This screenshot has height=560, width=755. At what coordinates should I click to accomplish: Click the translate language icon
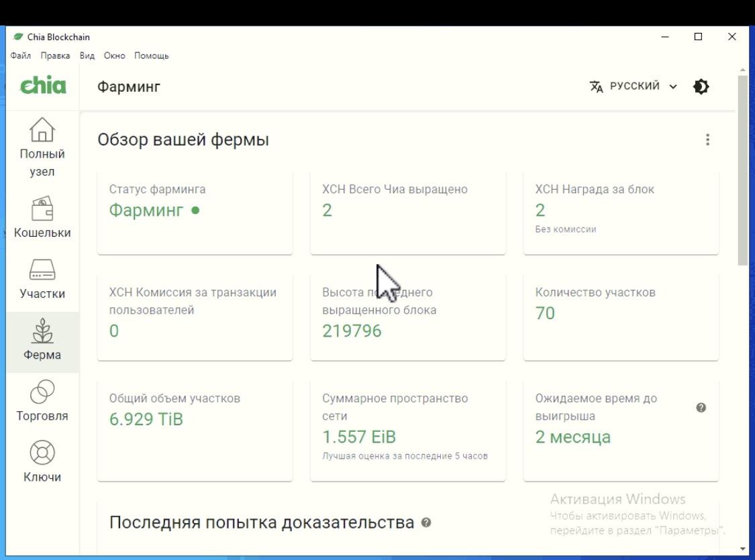[596, 87]
